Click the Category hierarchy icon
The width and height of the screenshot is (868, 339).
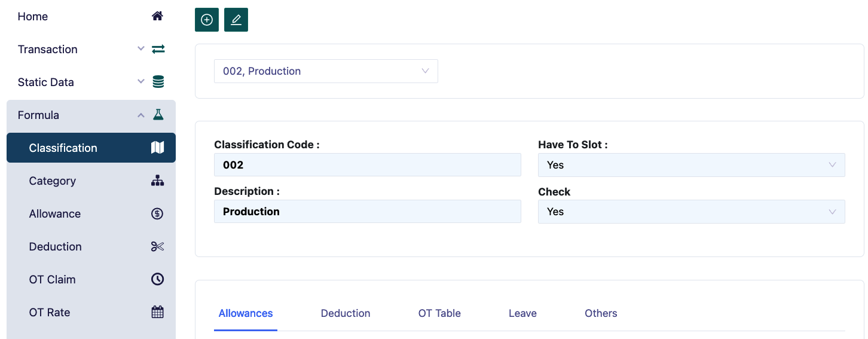click(157, 181)
